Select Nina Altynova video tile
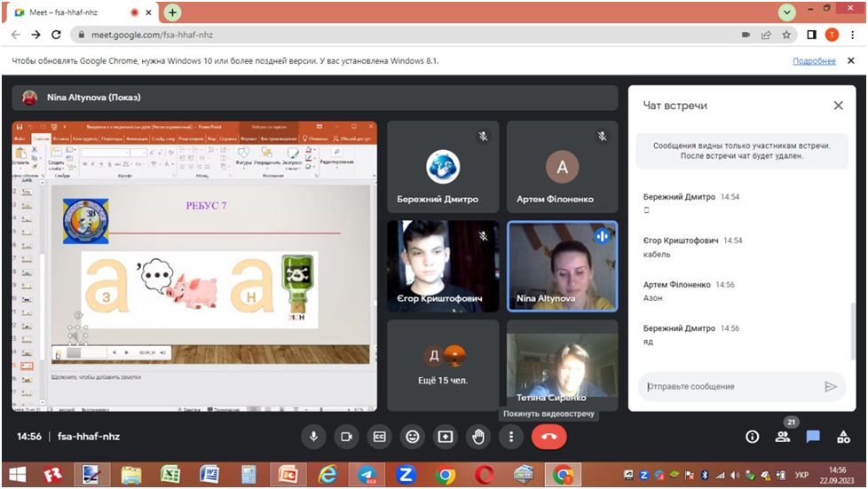This screenshot has height=489, width=868. point(563,266)
